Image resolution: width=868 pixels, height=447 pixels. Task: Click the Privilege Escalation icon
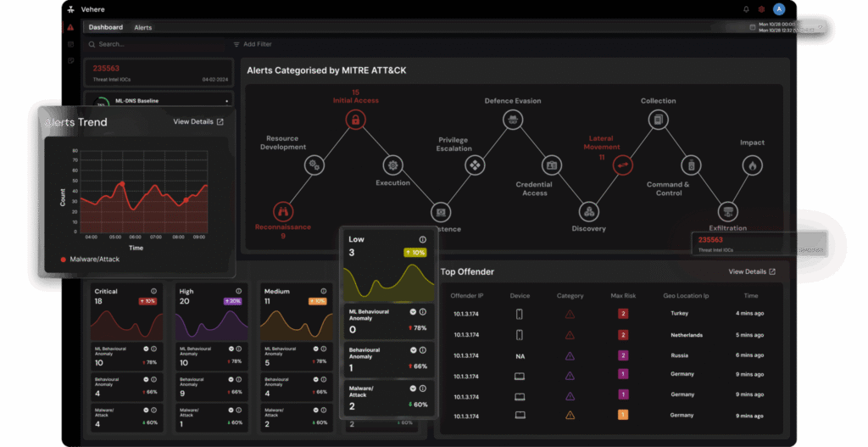pos(476,165)
